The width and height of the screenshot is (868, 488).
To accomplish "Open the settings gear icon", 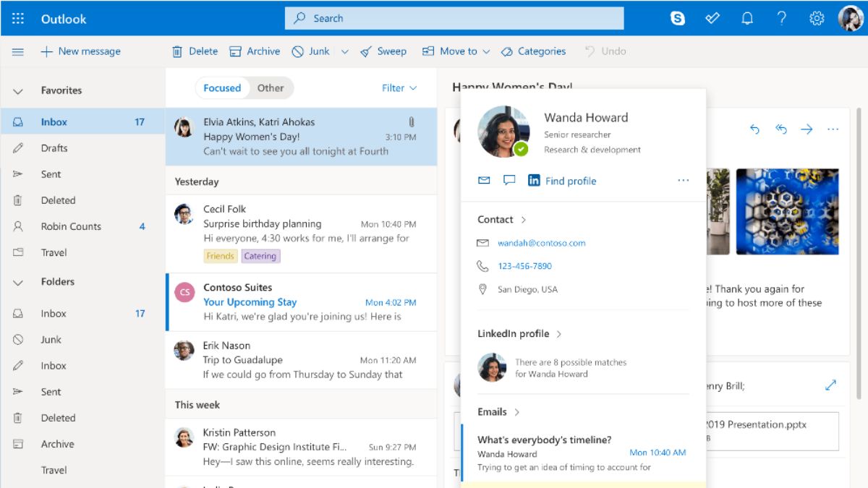I will [x=817, y=19].
